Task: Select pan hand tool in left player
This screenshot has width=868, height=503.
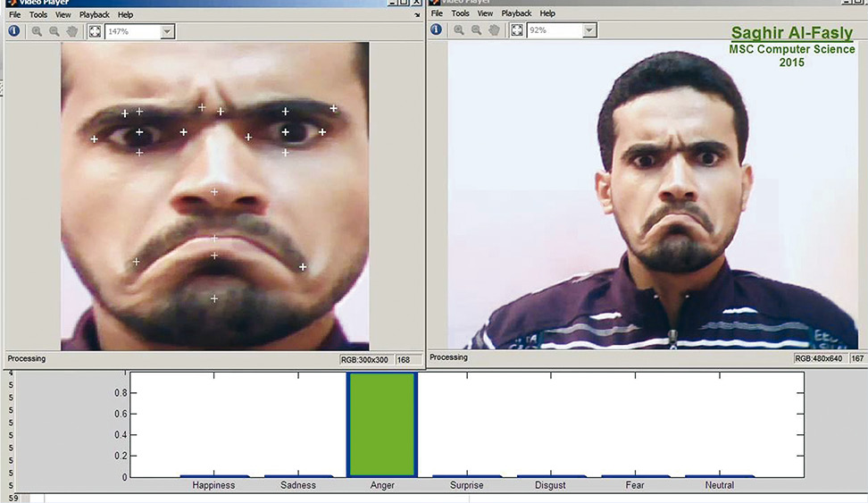Action: [x=72, y=31]
